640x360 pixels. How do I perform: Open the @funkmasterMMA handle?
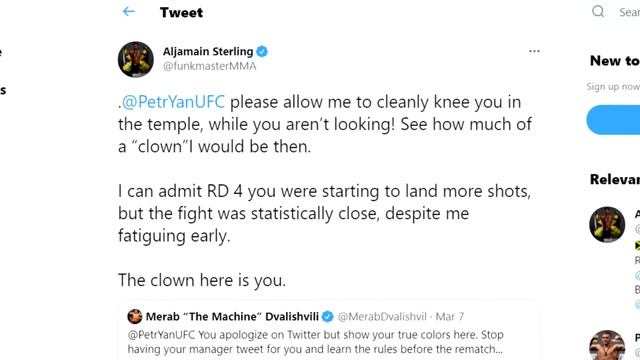(209, 66)
